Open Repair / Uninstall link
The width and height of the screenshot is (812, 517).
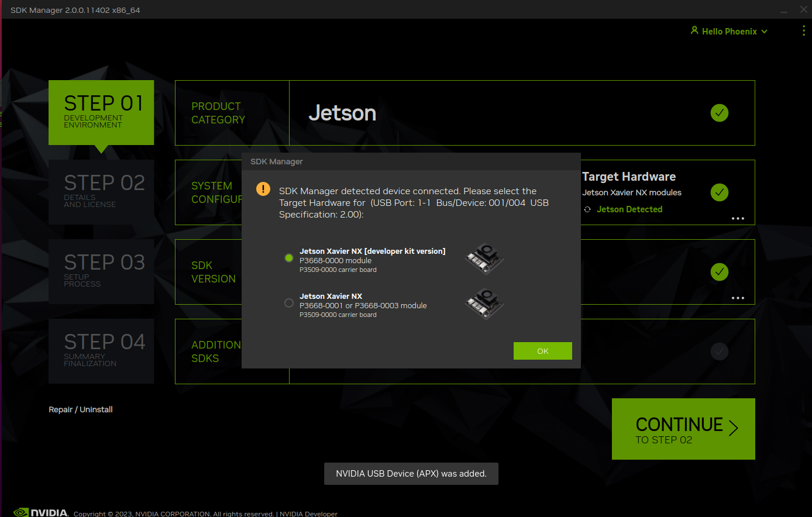point(81,409)
